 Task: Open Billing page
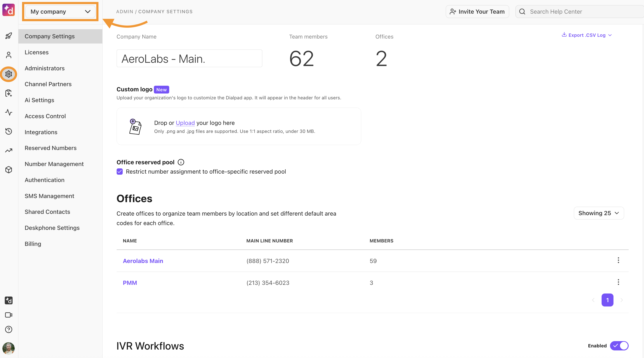[x=33, y=244]
